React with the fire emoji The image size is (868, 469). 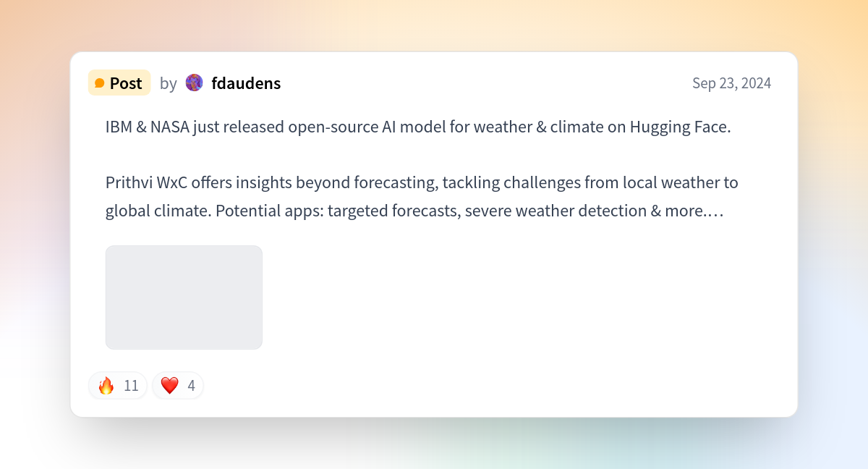(106, 386)
